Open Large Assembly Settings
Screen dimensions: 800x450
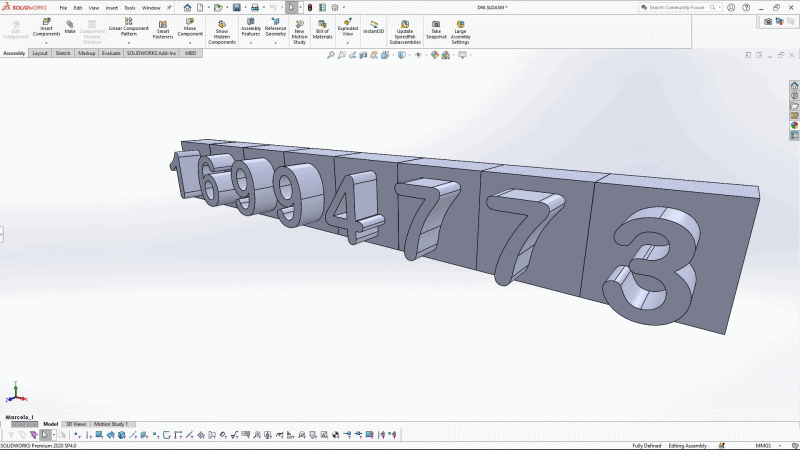(460, 33)
